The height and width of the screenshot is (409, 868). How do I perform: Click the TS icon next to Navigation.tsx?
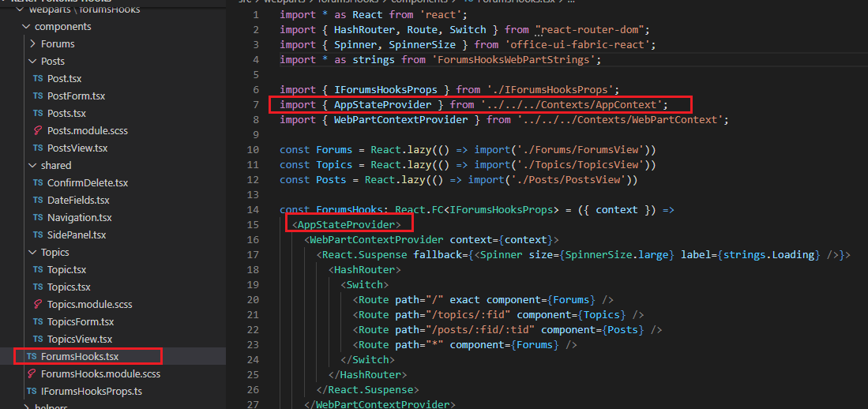38,217
